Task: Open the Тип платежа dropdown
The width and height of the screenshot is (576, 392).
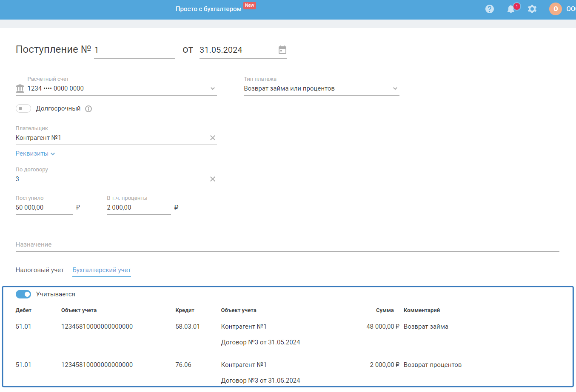Action: point(395,88)
